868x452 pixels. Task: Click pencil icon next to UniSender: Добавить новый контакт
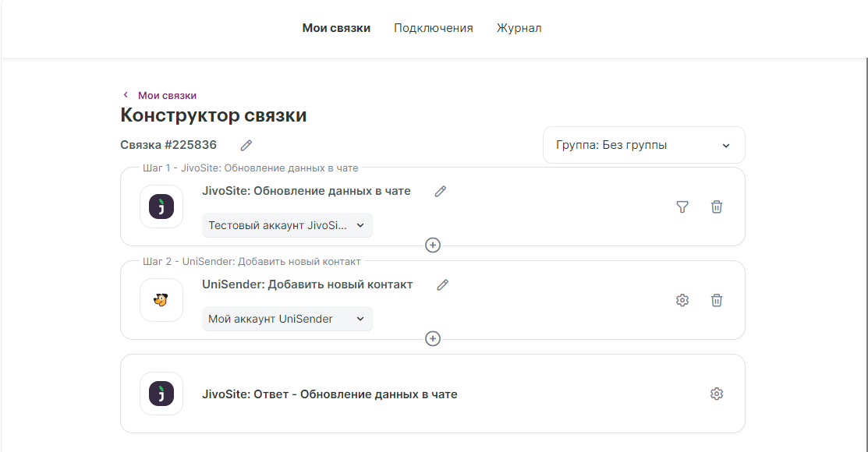click(x=442, y=285)
